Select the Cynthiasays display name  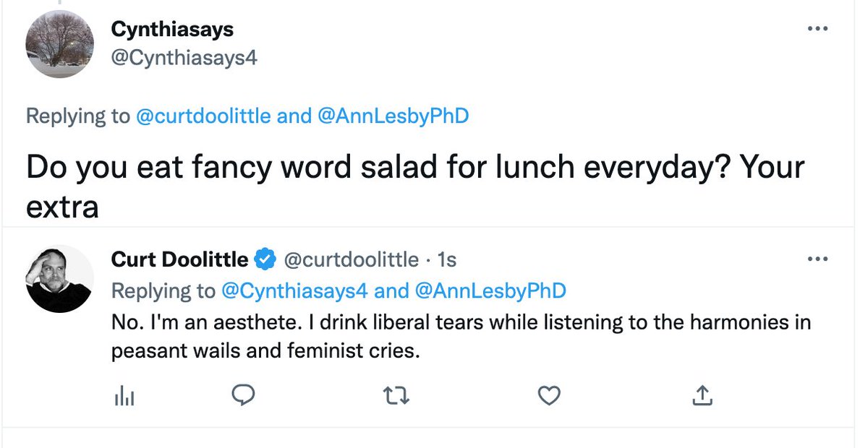(171, 29)
